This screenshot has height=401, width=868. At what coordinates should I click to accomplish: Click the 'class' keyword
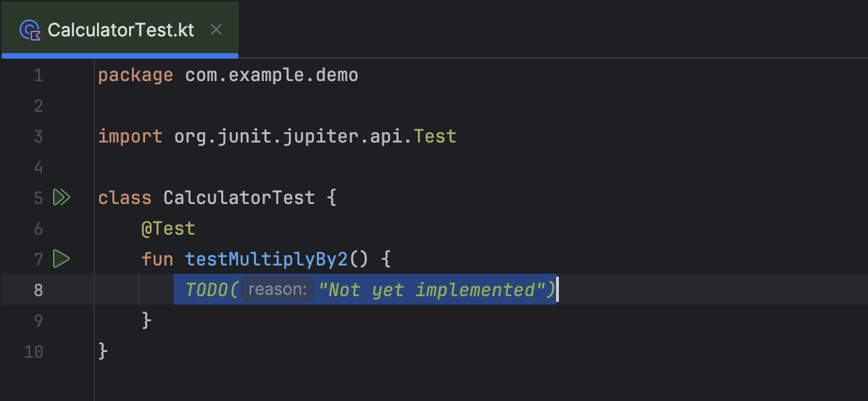click(125, 198)
